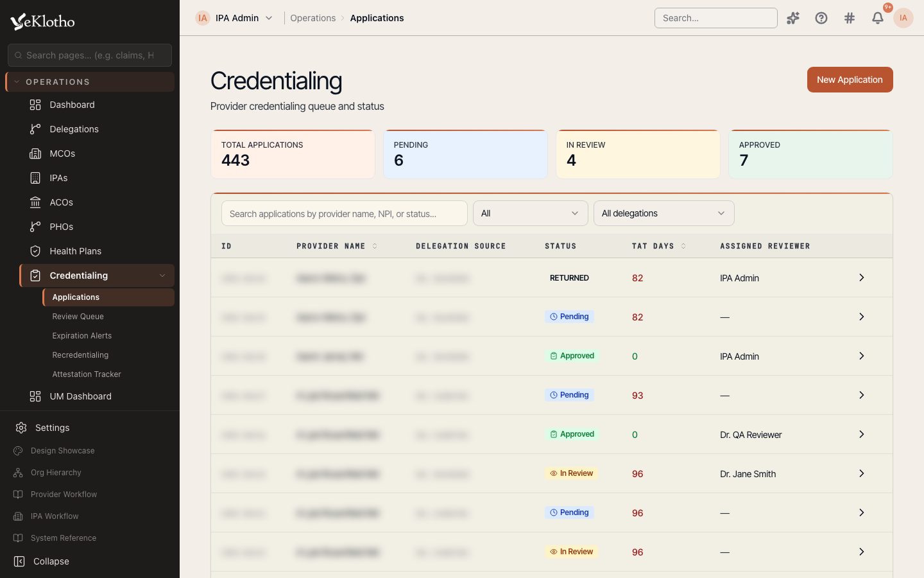Open the notifications bell

coord(878,18)
